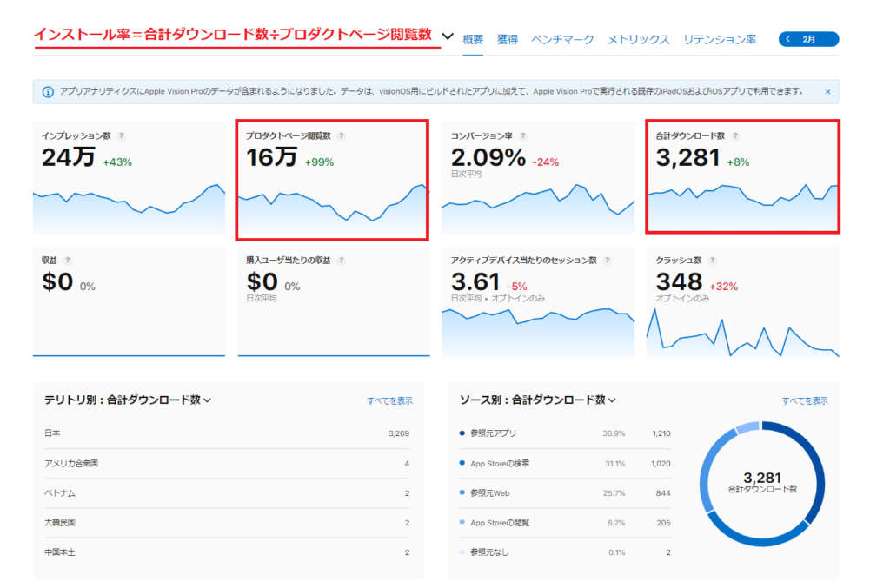Image resolution: width=890 pixels, height=588 pixels.
Task: Click help icon next to 合計ダウンロード数 card
Action: (x=735, y=136)
